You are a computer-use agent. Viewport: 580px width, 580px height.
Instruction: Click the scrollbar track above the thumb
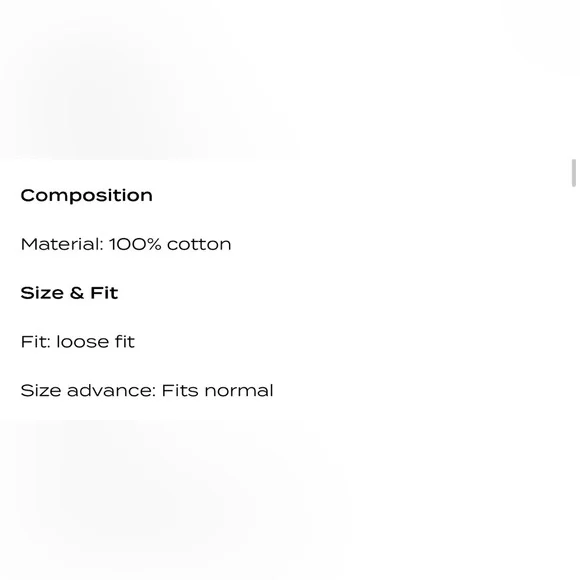573,80
